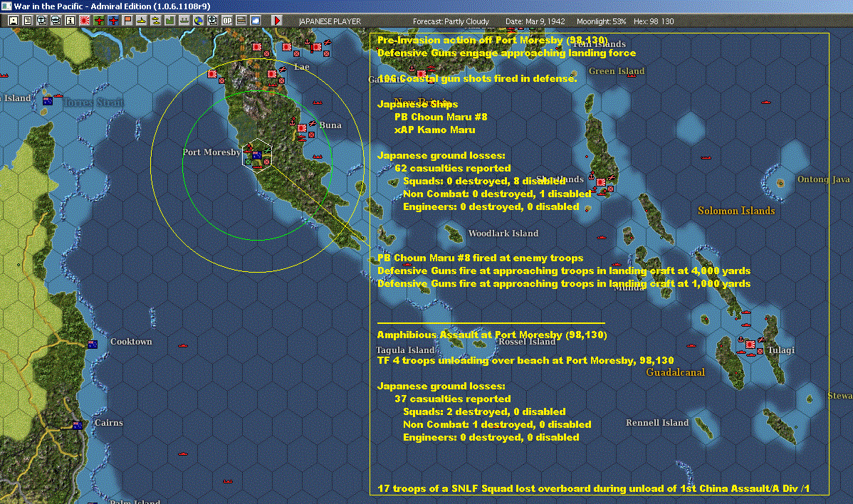The image size is (853, 504).
Task: Click the 'Rennell Island' map label
Action: (657, 422)
